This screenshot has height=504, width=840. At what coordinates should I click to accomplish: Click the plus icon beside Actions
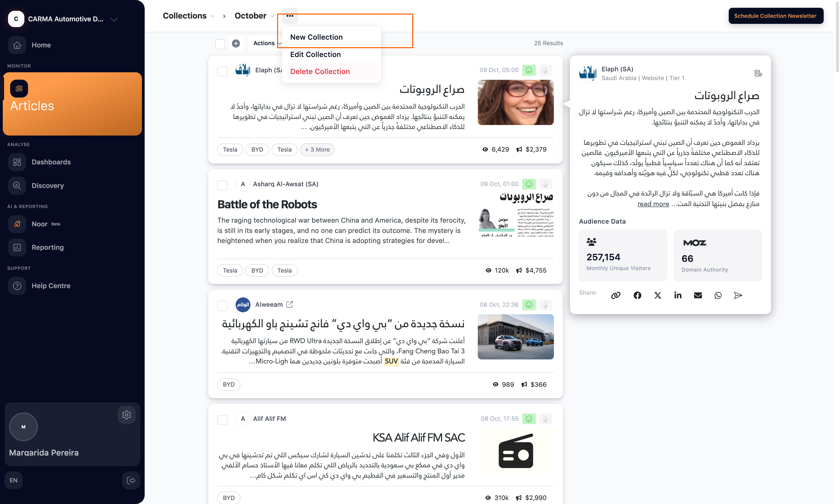(x=236, y=43)
